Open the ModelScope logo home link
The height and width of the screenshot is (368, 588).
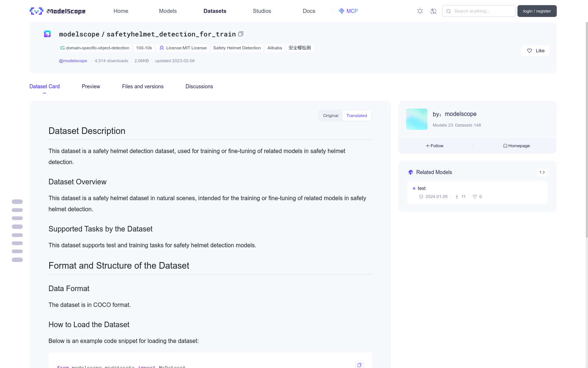pos(58,11)
